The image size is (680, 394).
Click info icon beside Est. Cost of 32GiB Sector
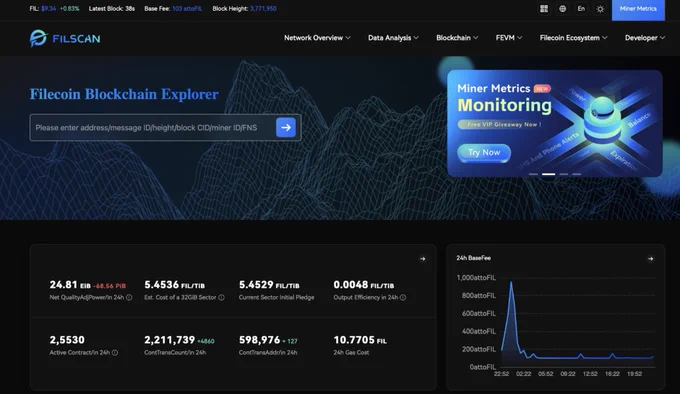click(x=221, y=297)
